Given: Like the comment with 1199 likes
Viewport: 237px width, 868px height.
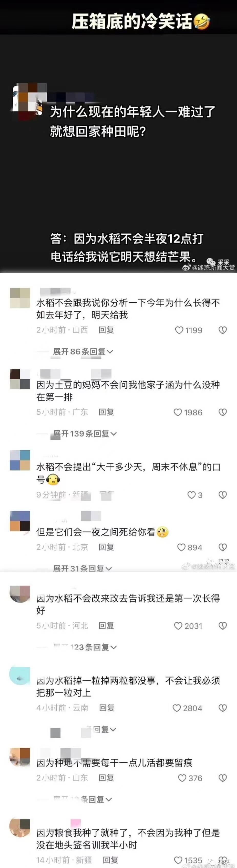Looking at the screenshot, I should (179, 330).
